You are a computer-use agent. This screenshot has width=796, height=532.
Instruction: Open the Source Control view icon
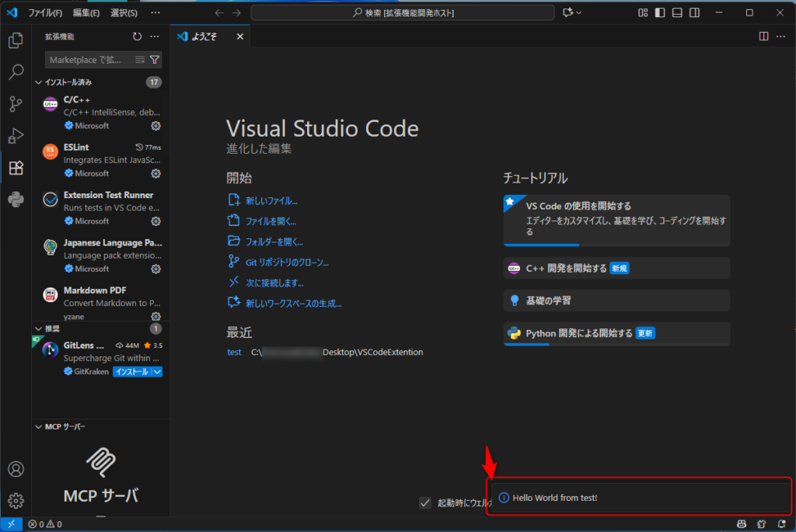click(16, 104)
